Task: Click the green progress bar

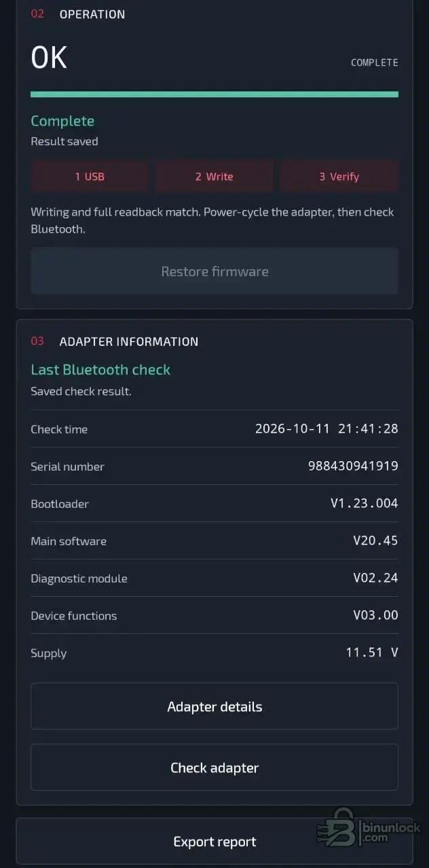Action: (214, 94)
